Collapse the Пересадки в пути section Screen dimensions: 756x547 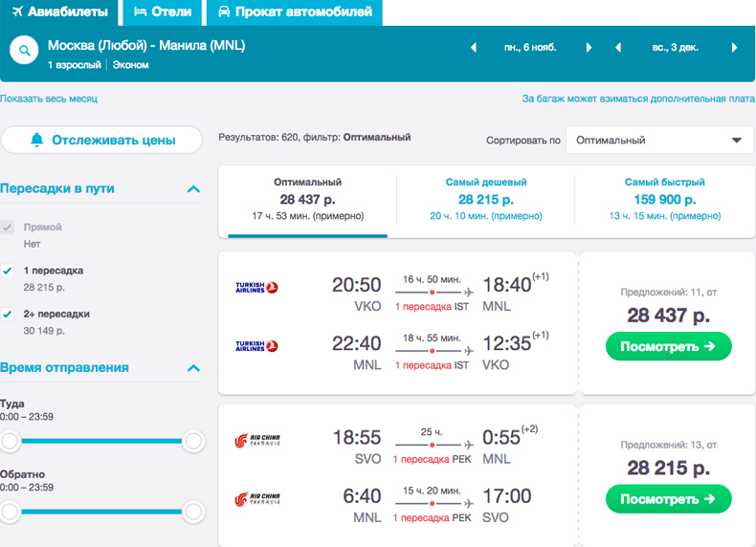click(193, 189)
